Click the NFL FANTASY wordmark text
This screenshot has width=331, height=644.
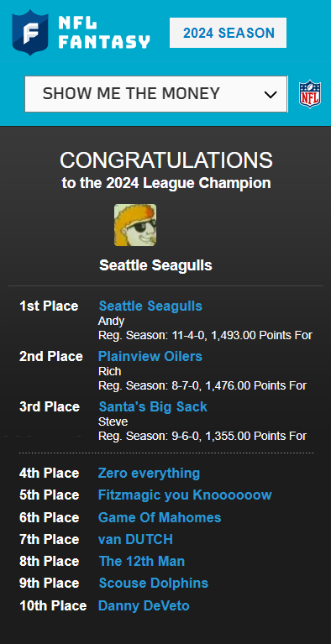(104, 33)
